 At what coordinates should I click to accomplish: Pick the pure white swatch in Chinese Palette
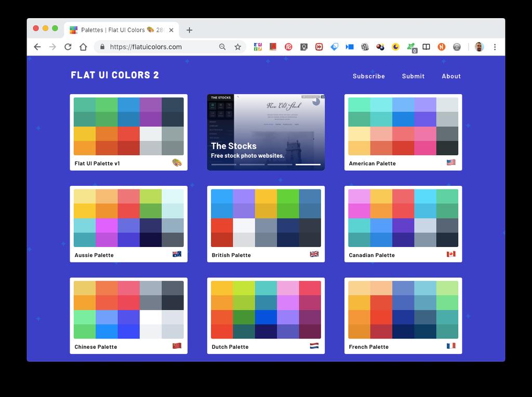pos(151,317)
